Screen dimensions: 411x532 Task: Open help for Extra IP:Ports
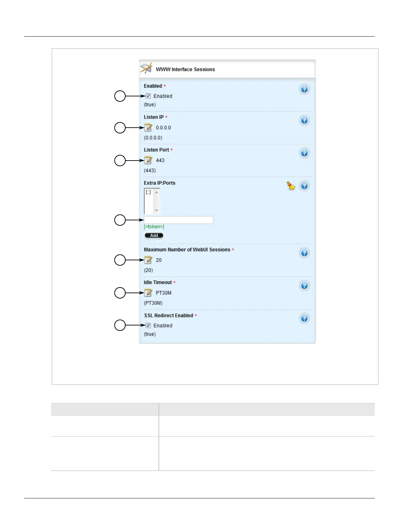(304, 186)
